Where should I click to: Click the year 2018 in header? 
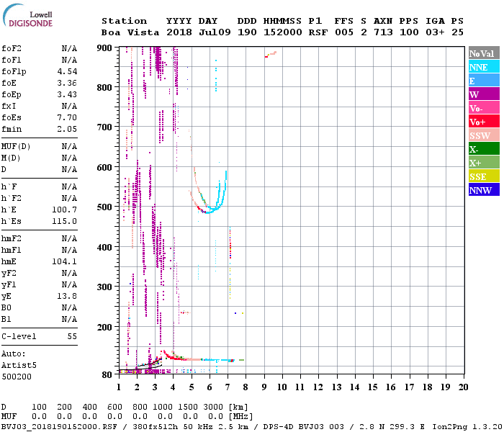[x=179, y=32]
